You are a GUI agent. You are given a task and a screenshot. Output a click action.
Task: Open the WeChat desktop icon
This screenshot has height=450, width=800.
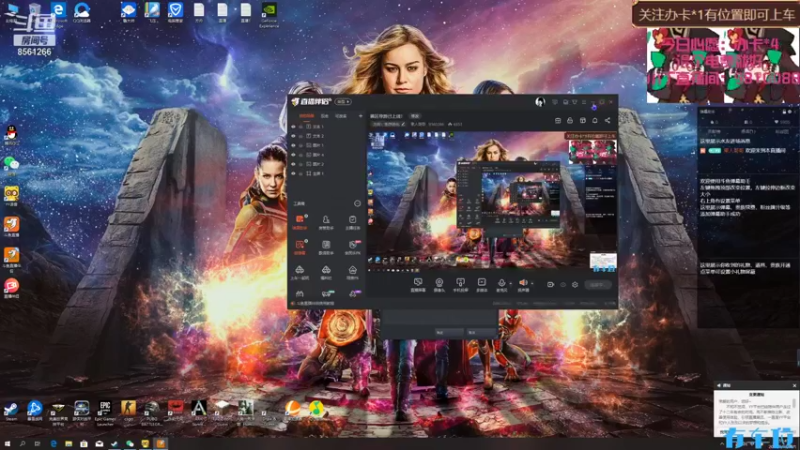11,164
